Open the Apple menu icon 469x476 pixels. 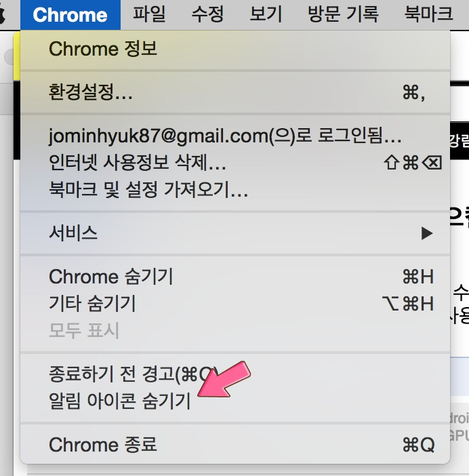pyautogui.click(x=3, y=14)
